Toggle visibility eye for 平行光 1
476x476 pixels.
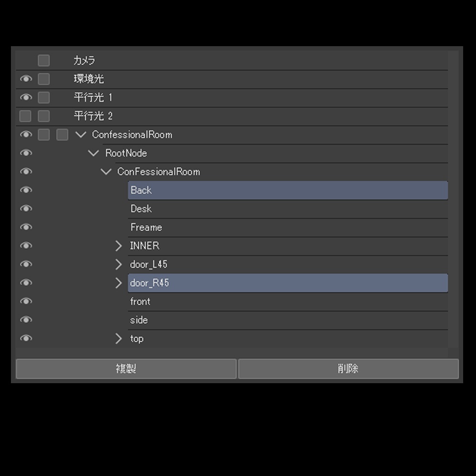[26, 98]
